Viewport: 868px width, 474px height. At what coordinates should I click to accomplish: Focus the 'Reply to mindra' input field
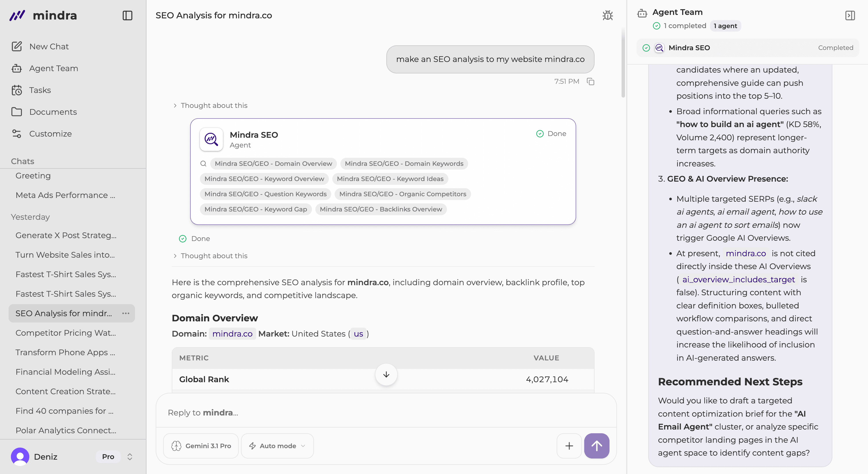click(x=386, y=413)
